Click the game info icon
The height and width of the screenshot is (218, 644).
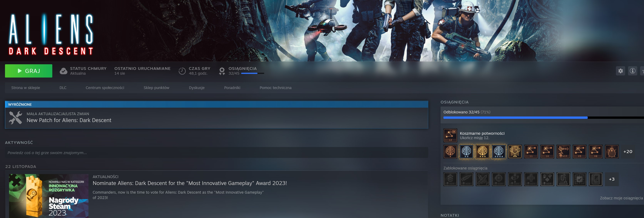pyautogui.click(x=632, y=71)
